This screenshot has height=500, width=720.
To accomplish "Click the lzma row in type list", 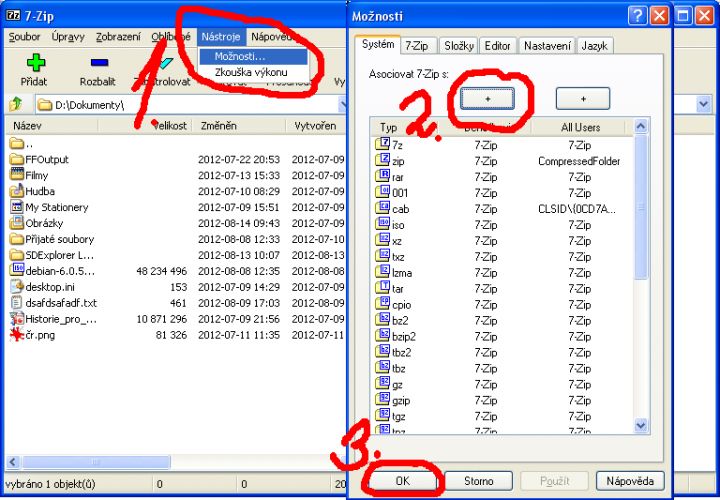I will pos(503,273).
